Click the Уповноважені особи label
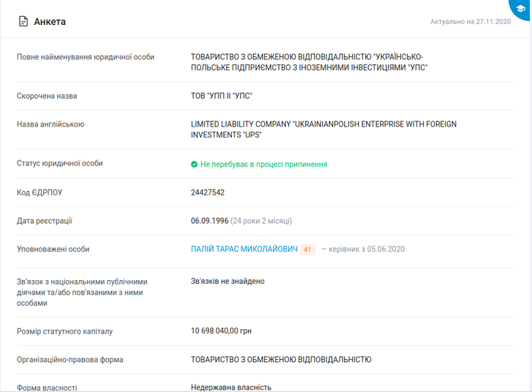The image size is (532, 392). click(53, 249)
